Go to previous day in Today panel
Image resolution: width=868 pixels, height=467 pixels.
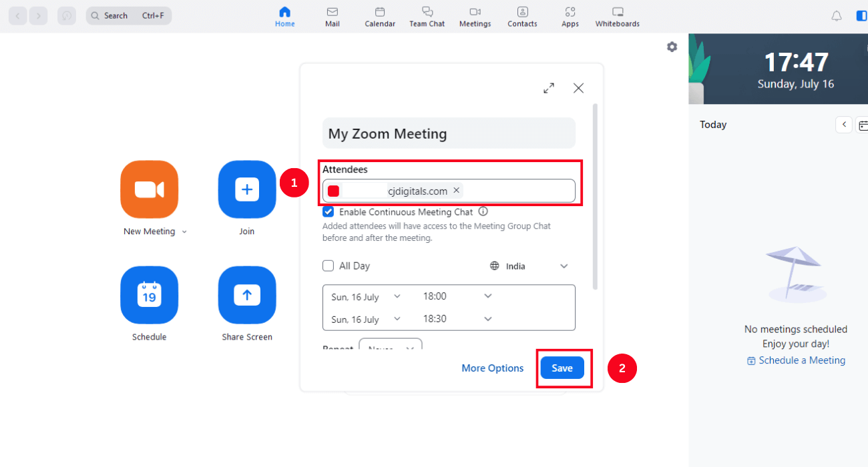[844, 125]
